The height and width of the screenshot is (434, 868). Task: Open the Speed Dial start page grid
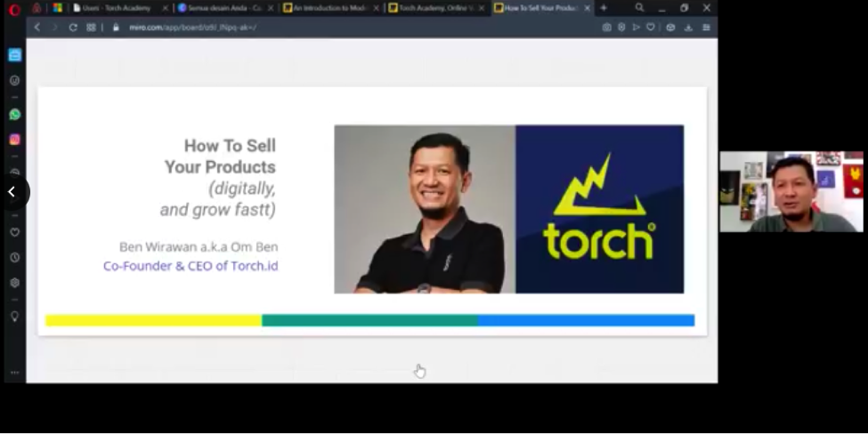coord(91,27)
